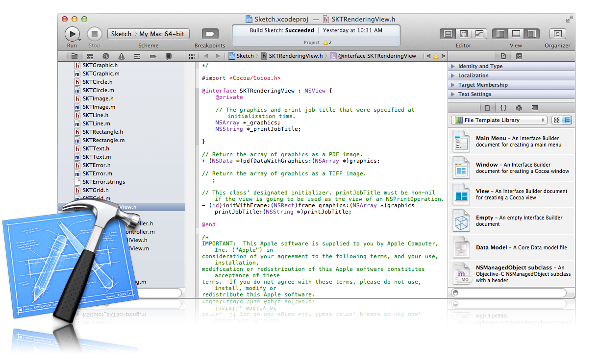Select the NSManagedObject subclass template

coord(511,274)
